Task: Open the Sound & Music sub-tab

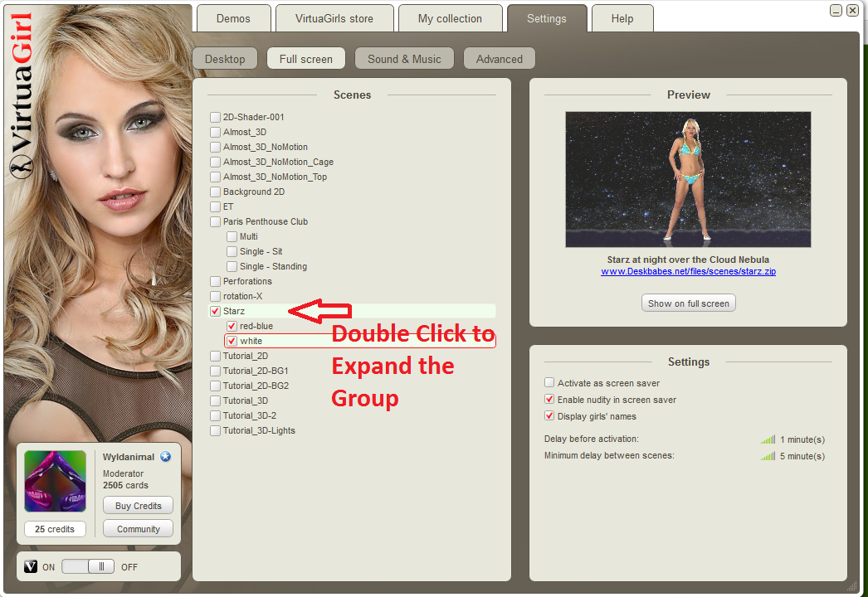Action: pos(404,59)
